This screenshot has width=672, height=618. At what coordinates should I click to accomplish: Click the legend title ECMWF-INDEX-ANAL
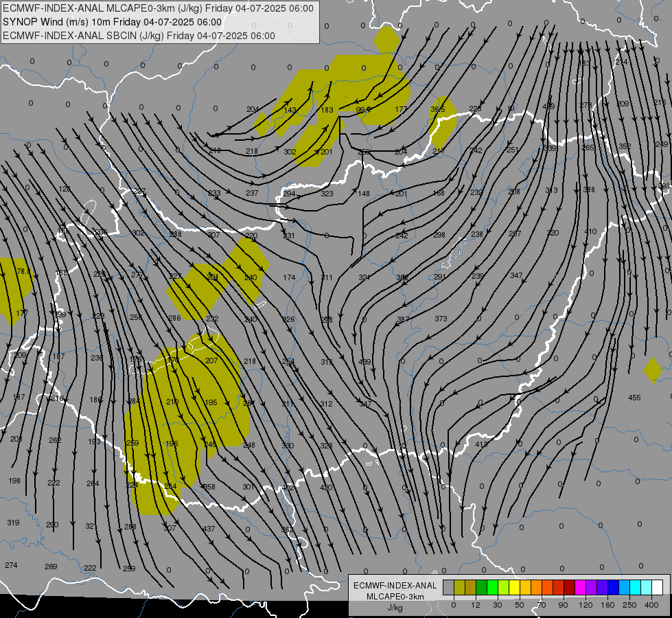(x=395, y=586)
